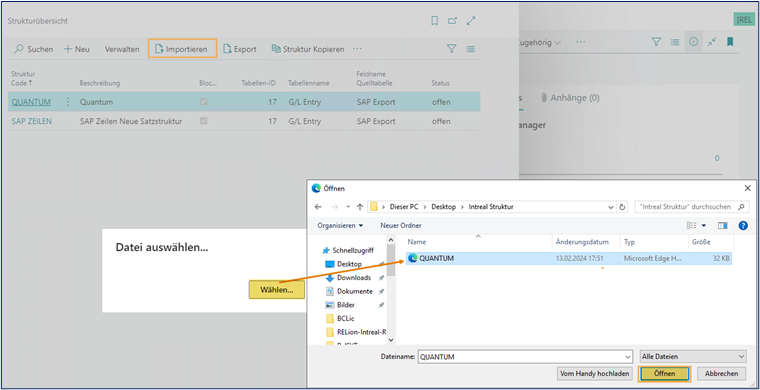Open Strukturübersicht in a new window icon
Screen dimensions: 760x390
coord(452,21)
